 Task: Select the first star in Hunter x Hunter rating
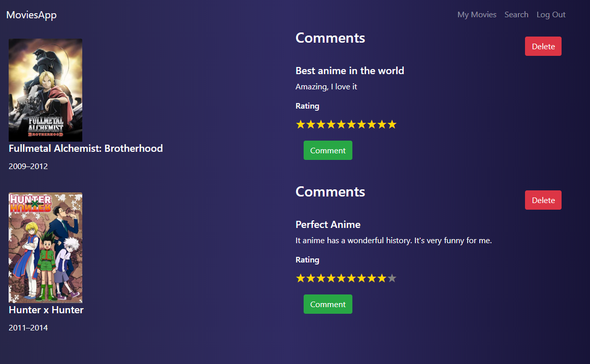pyautogui.click(x=300, y=278)
